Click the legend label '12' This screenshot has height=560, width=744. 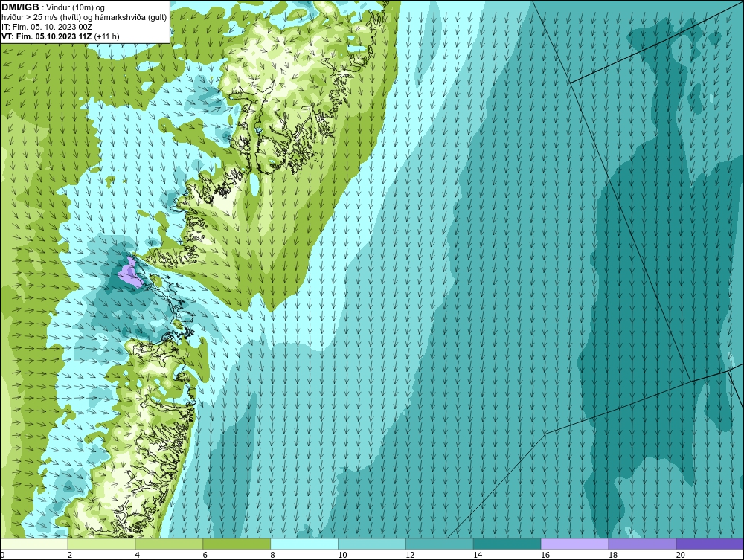[x=410, y=555]
